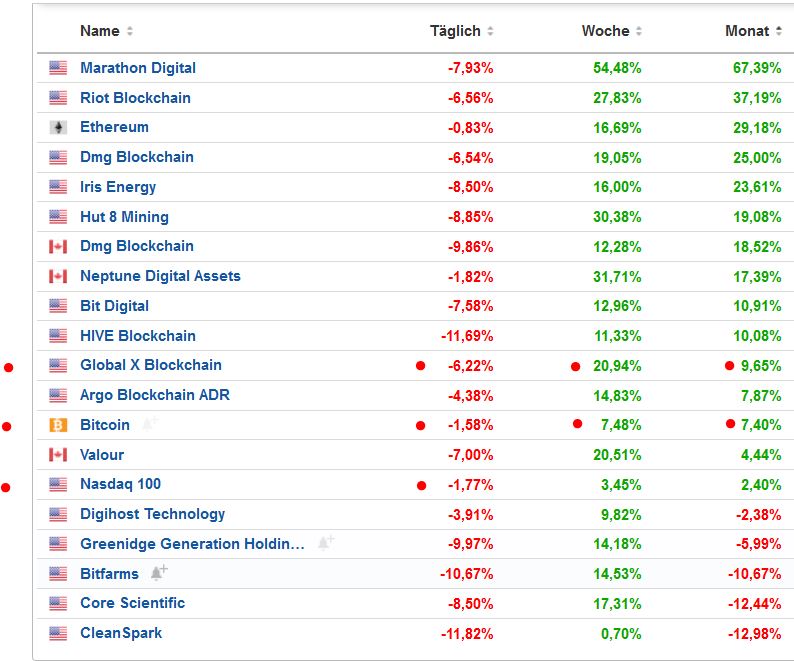794x661 pixels.
Task: Click the US flag beside CleanSpark
Action: click(58, 633)
